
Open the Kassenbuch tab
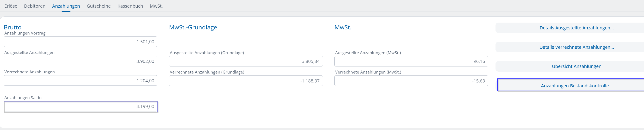[x=130, y=6]
